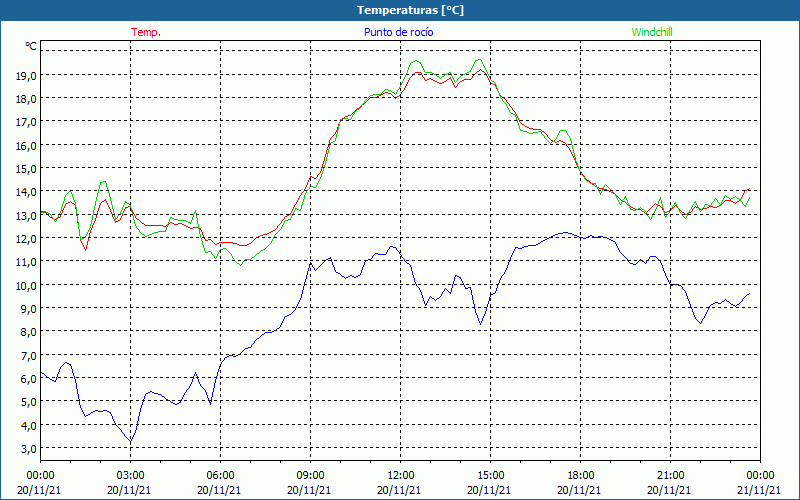The height and width of the screenshot is (500, 800).
Task: Click the 21:00 time axis label
Action: [670, 476]
